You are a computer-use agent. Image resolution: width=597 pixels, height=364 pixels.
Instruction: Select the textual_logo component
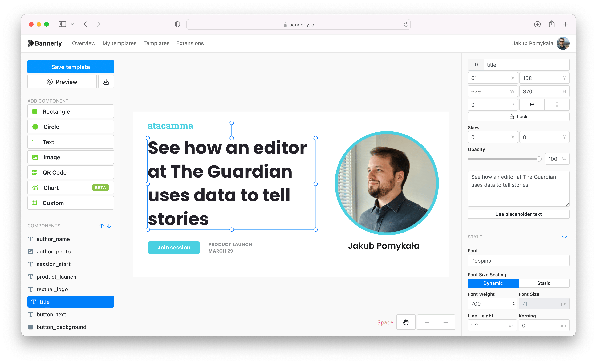(71, 289)
